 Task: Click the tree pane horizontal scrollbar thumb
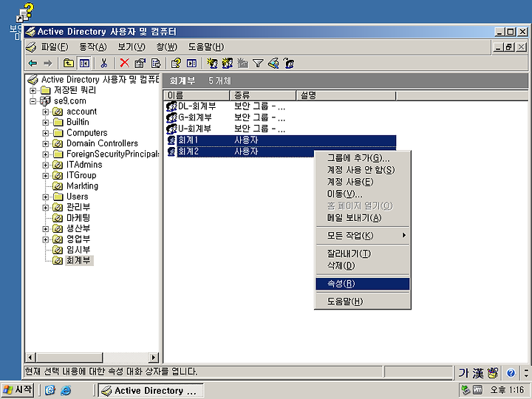pyautogui.click(x=69, y=358)
